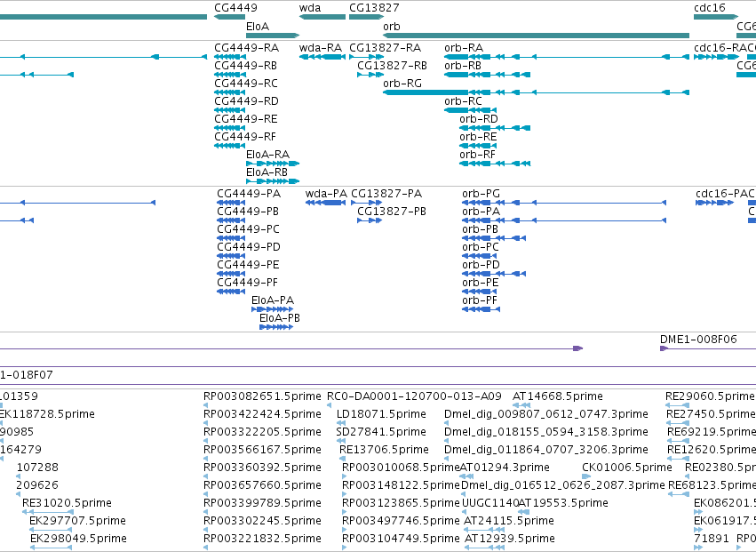Screen dimensions: 756x552
Task: Select EST label RE31020.5prime
Action: [x=67, y=503]
